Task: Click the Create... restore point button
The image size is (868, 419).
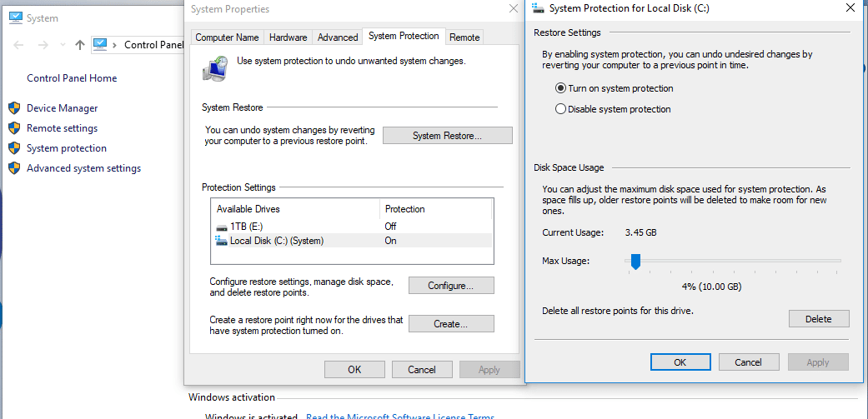Action: pos(451,324)
